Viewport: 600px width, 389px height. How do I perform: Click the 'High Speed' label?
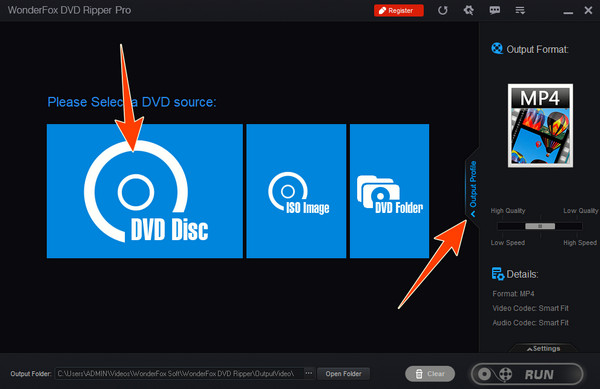tap(580, 243)
